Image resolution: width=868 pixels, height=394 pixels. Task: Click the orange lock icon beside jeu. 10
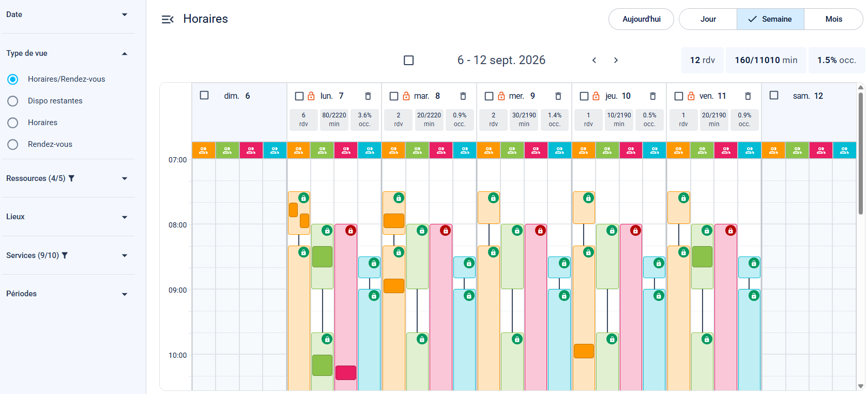596,96
